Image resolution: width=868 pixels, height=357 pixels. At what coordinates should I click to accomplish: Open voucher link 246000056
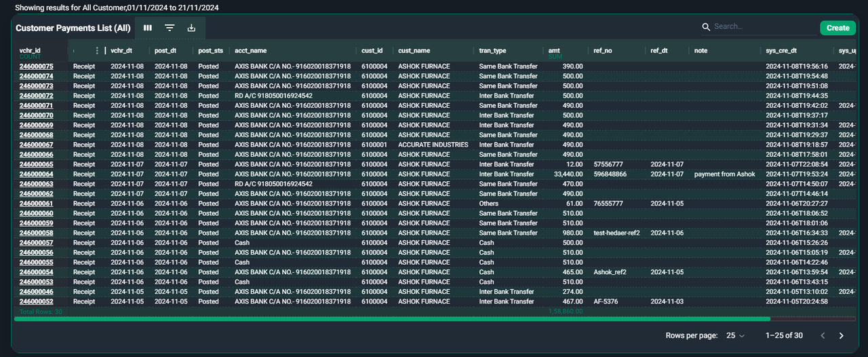pyautogui.click(x=36, y=252)
